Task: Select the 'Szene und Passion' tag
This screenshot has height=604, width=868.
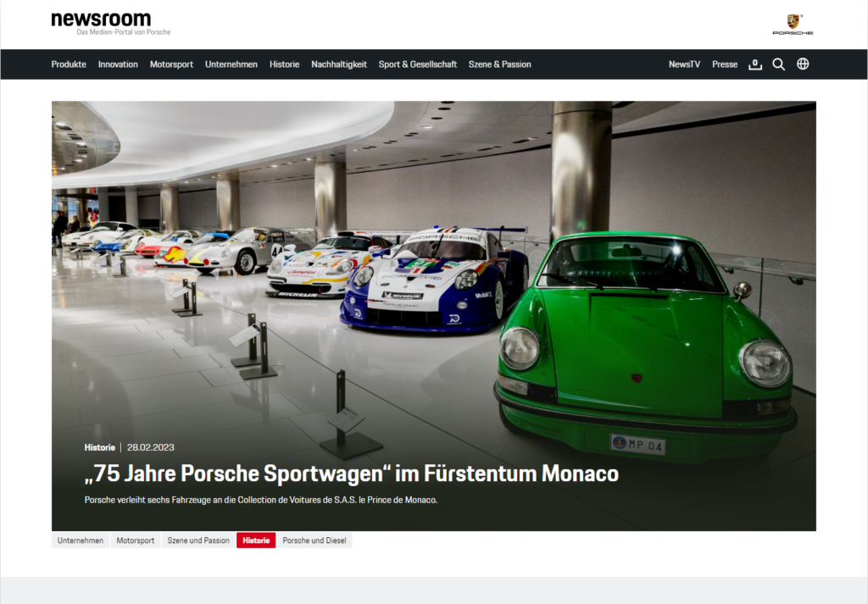Action: click(198, 540)
